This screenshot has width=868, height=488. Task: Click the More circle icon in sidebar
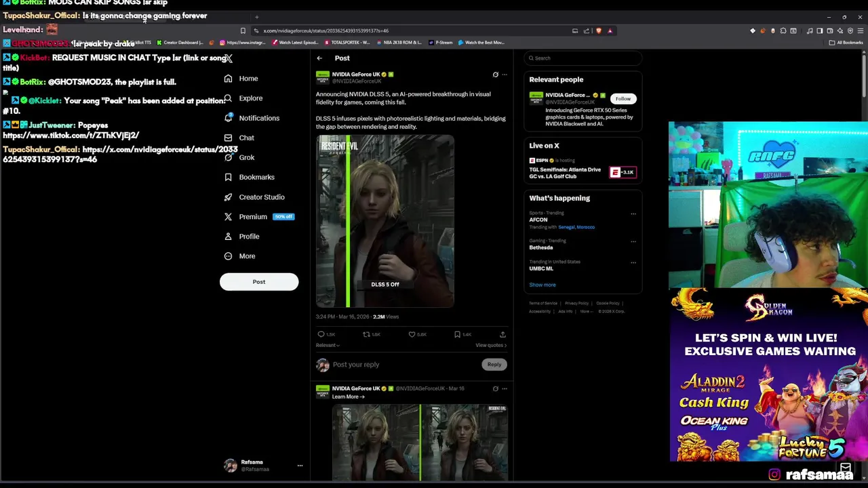(229, 256)
